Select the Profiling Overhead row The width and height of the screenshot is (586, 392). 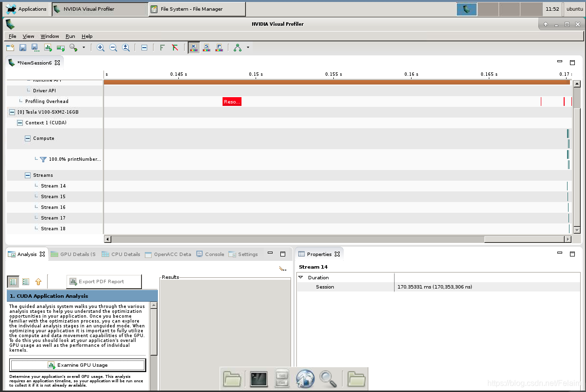pos(54,102)
